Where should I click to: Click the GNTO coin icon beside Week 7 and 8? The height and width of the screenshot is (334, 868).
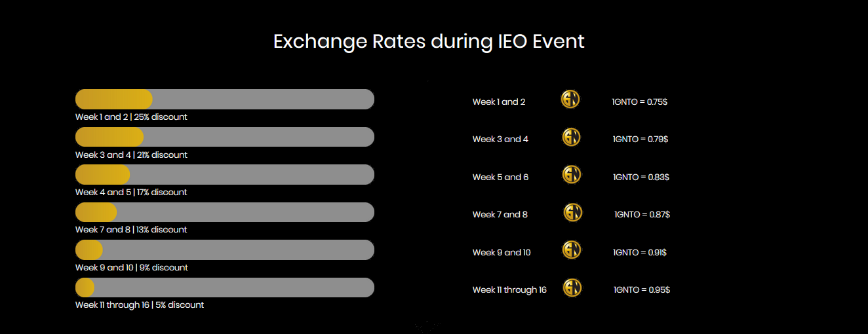[573, 213]
